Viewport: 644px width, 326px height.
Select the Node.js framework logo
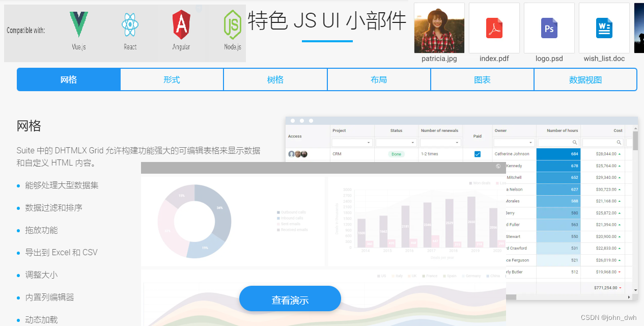coord(232,24)
